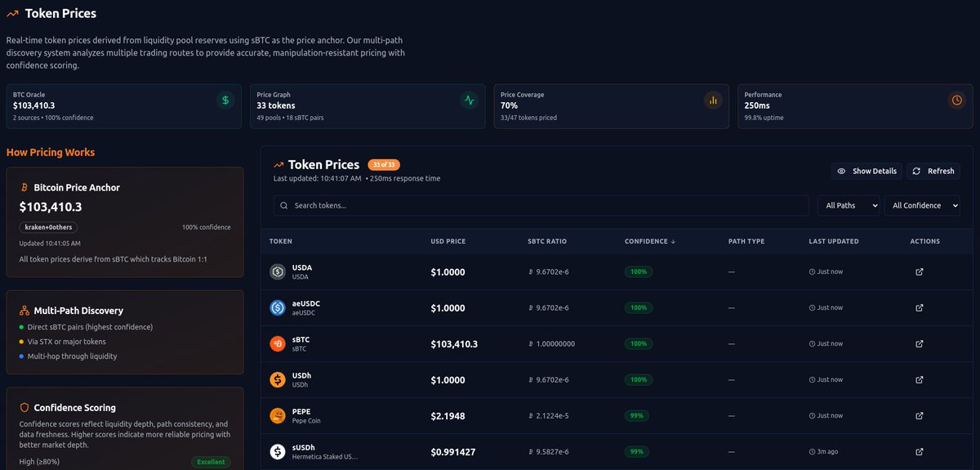This screenshot has height=470, width=980.
Task: Open external link for sBTC row
Action: pyautogui.click(x=920, y=344)
